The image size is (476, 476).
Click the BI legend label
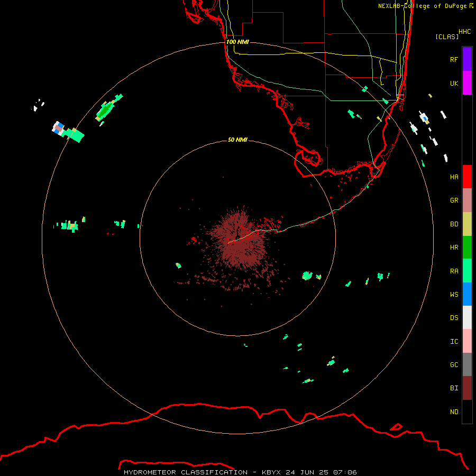click(x=454, y=388)
